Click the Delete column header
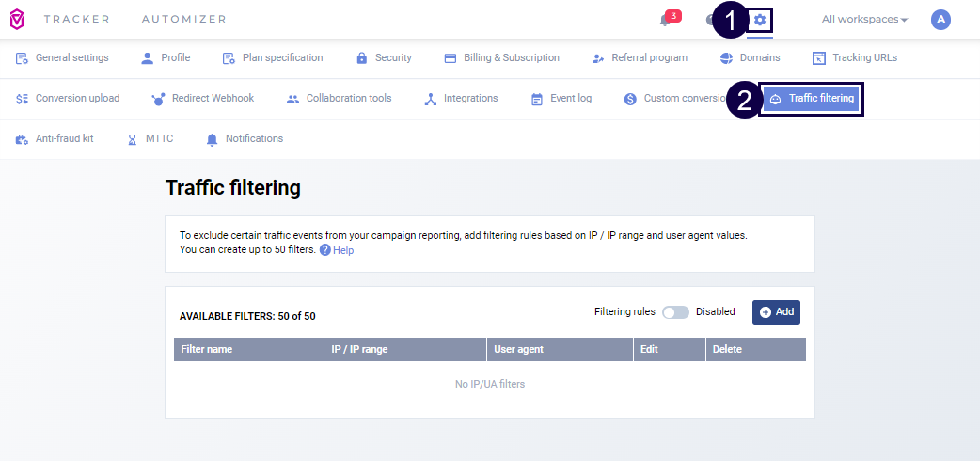 pyautogui.click(x=755, y=350)
